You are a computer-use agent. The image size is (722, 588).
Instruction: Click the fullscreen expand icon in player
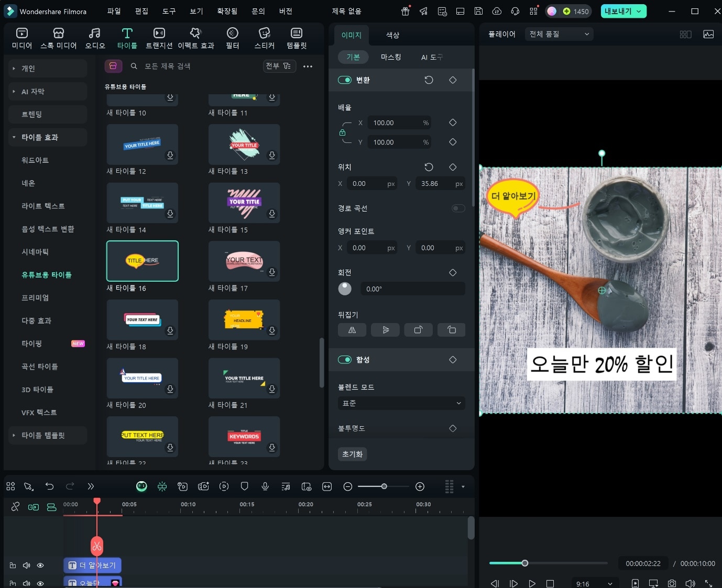(x=708, y=583)
